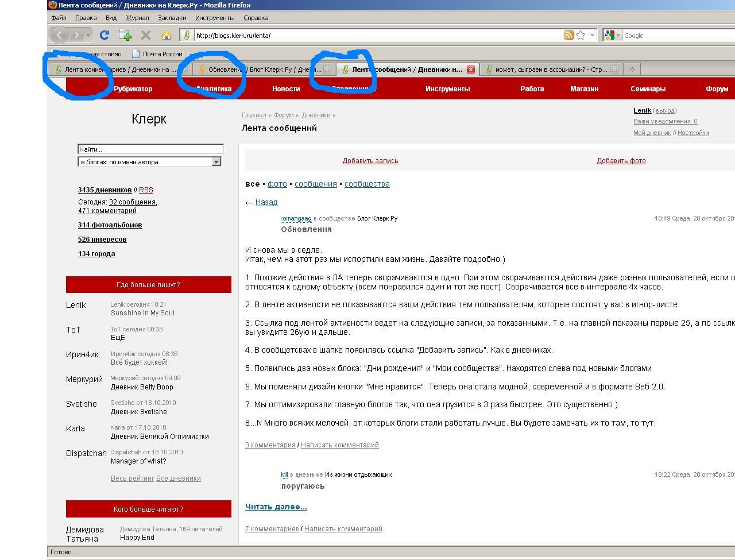Screen dimensions: 735x560
Task: Filter the feed by сообщения
Action: (315, 184)
